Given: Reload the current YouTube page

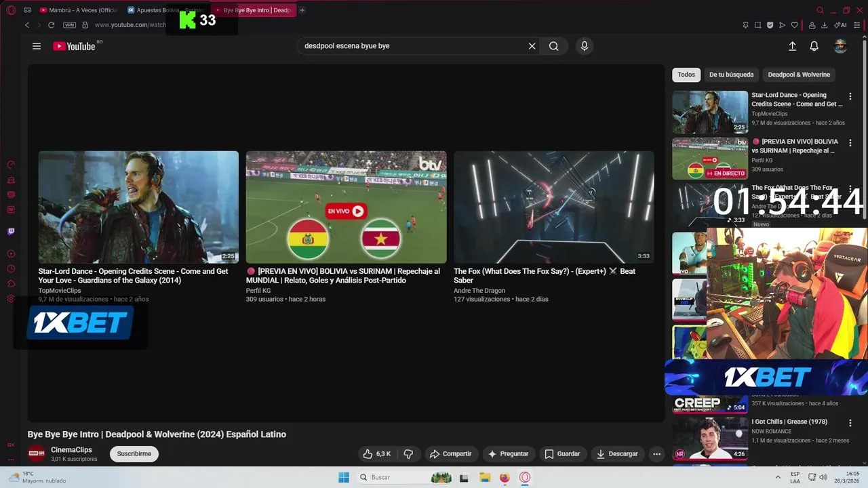Looking at the screenshot, I should pos(51,25).
